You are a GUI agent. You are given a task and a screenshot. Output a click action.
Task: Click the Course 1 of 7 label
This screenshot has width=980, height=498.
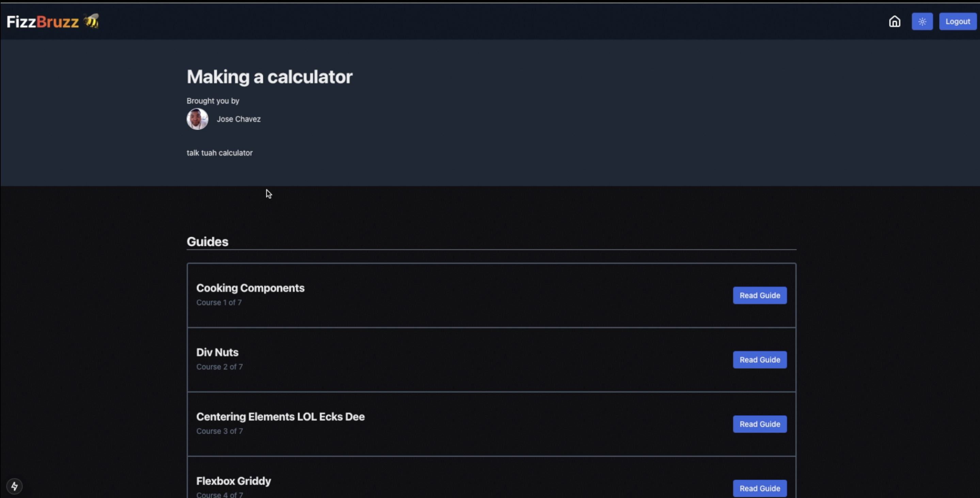(x=219, y=303)
